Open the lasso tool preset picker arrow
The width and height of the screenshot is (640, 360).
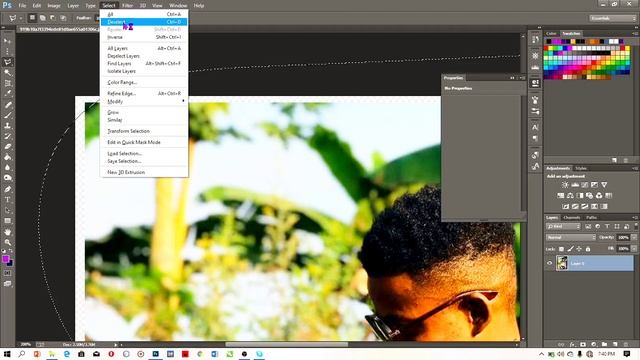(20, 18)
